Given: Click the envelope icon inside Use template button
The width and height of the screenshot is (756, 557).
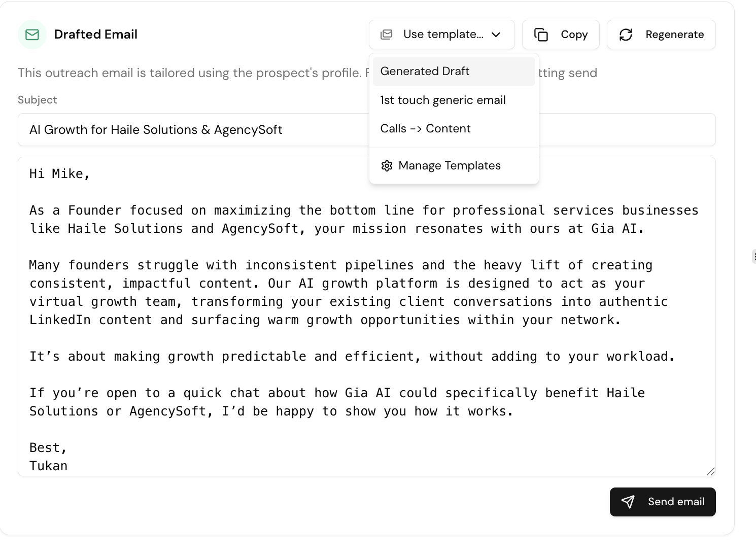Looking at the screenshot, I should point(387,34).
